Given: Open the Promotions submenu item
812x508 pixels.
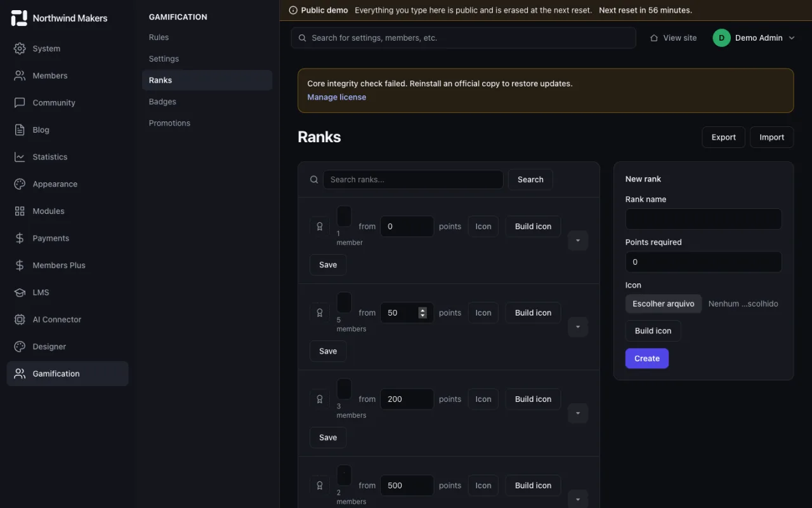Looking at the screenshot, I should coord(207,123).
